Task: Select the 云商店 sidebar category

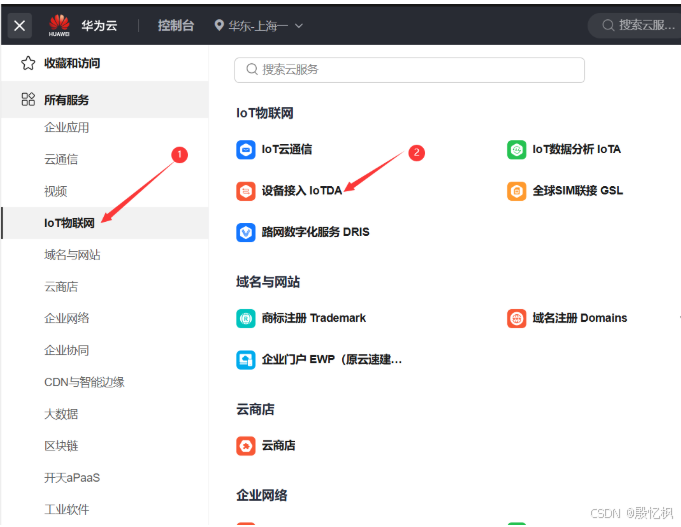Action: point(61,287)
